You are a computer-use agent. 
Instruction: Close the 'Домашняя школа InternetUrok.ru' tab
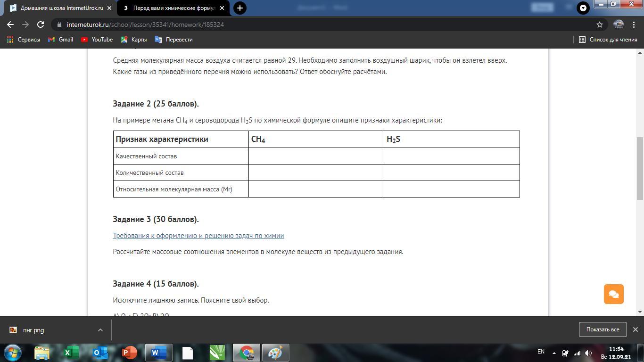109,8
